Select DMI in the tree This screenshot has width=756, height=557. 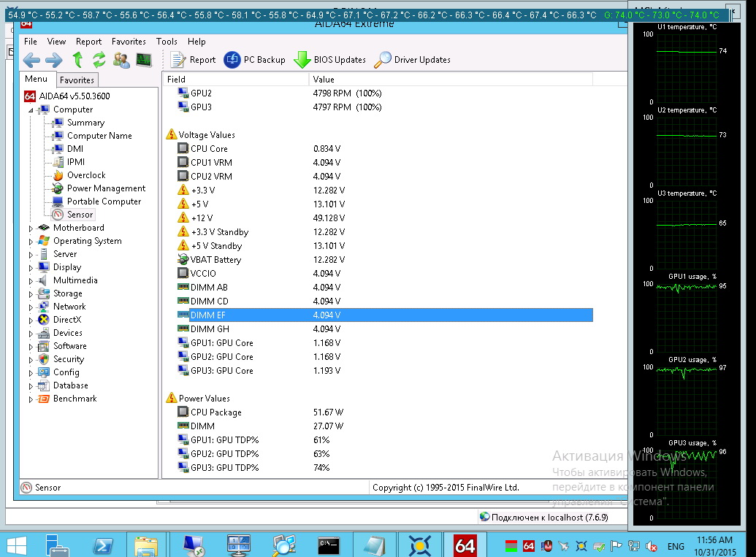point(75,148)
